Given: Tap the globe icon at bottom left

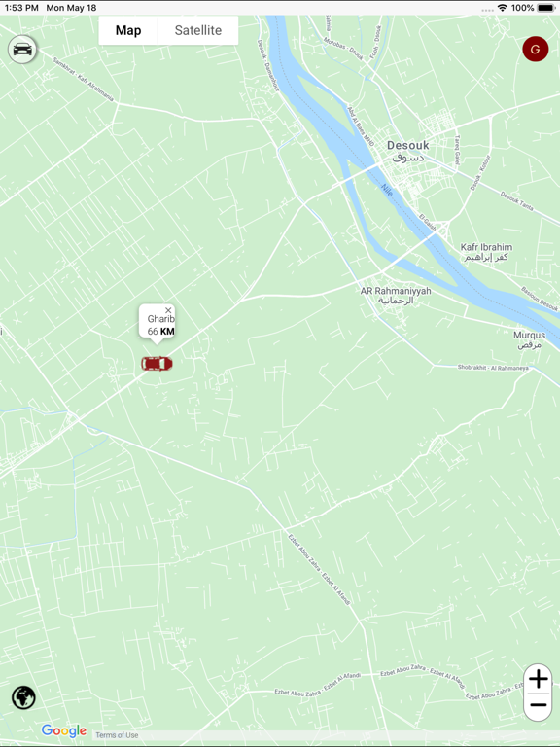Looking at the screenshot, I should [x=23, y=697].
